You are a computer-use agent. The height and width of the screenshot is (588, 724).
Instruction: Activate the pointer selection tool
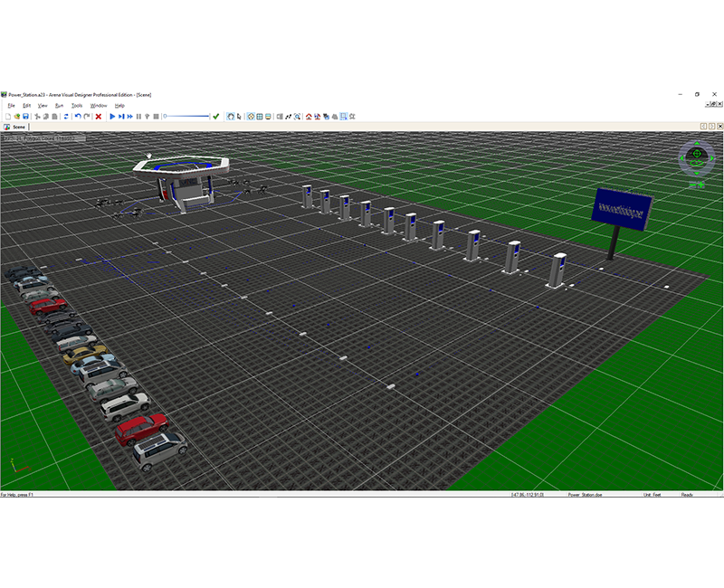(x=237, y=116)
